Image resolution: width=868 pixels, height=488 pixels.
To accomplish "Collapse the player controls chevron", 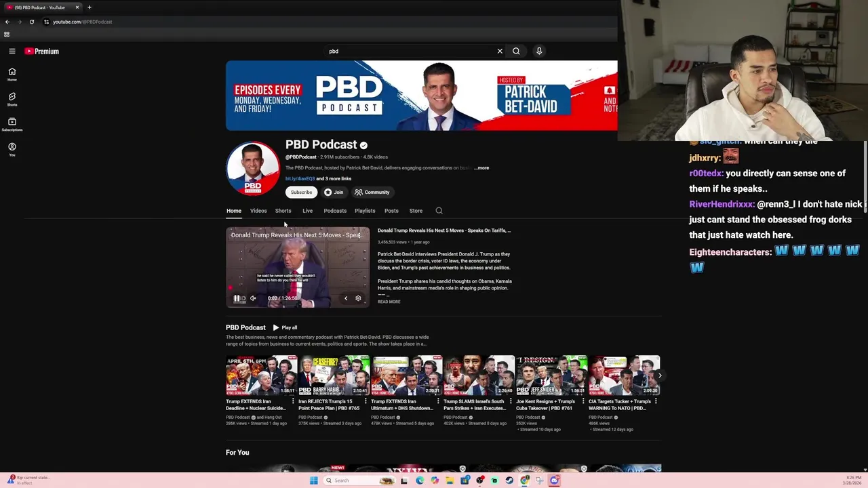I will click(346, 298).
